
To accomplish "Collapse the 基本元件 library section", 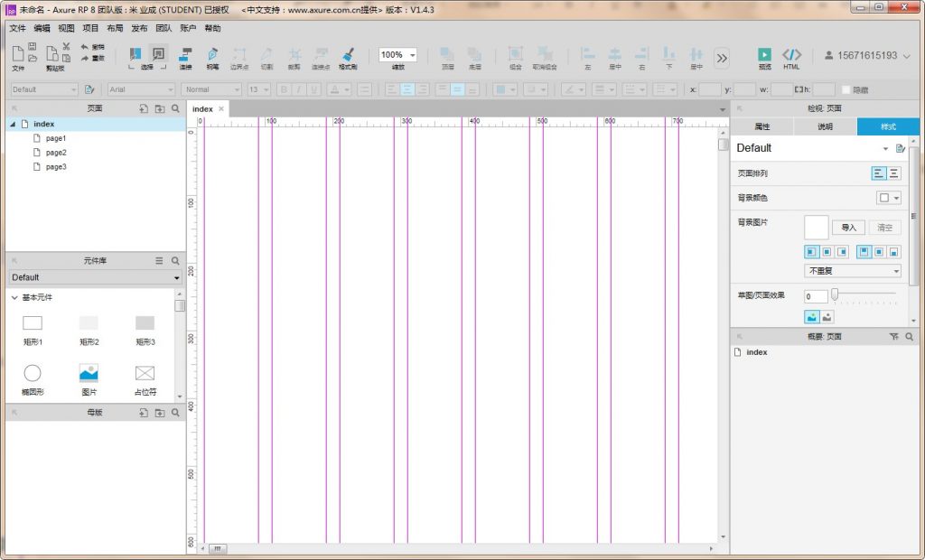I will [14, 297].
